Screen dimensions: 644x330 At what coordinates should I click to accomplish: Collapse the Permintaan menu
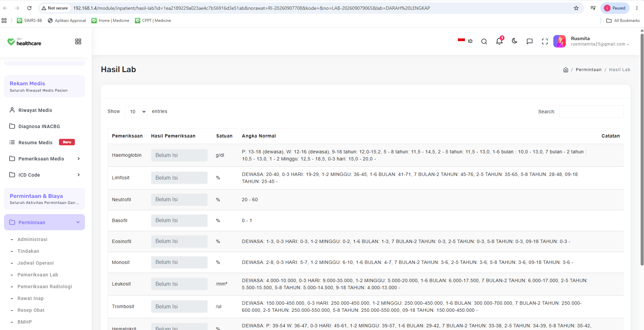pos(45,222)
